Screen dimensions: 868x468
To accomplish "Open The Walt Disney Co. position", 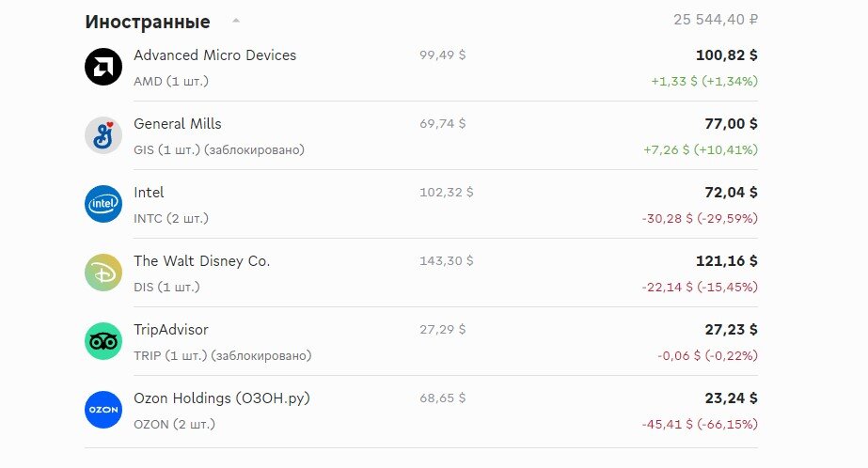I will point(201,261).
